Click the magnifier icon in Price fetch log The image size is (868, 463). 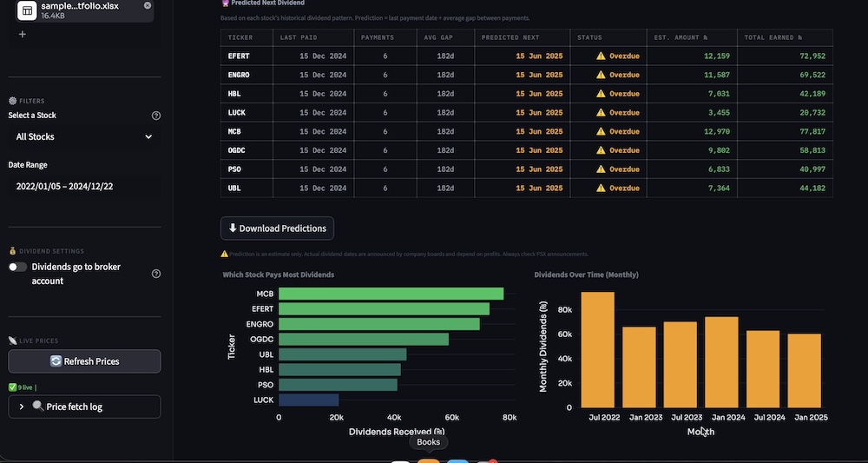click(37, 407)
